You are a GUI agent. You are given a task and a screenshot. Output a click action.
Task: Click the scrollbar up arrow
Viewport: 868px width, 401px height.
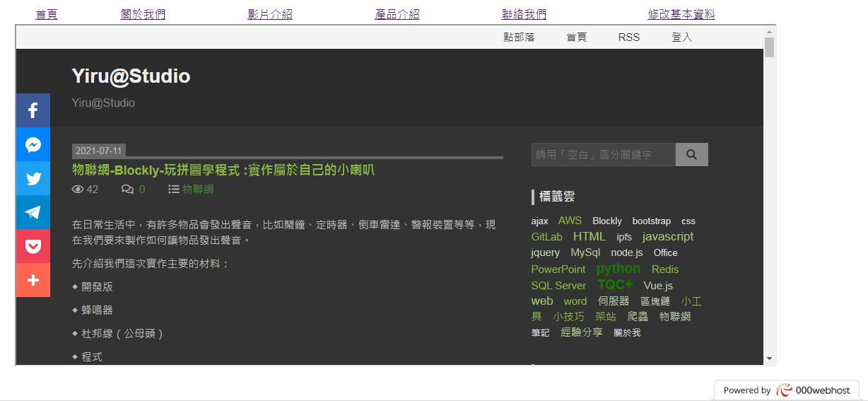click(x=769, y=32)
